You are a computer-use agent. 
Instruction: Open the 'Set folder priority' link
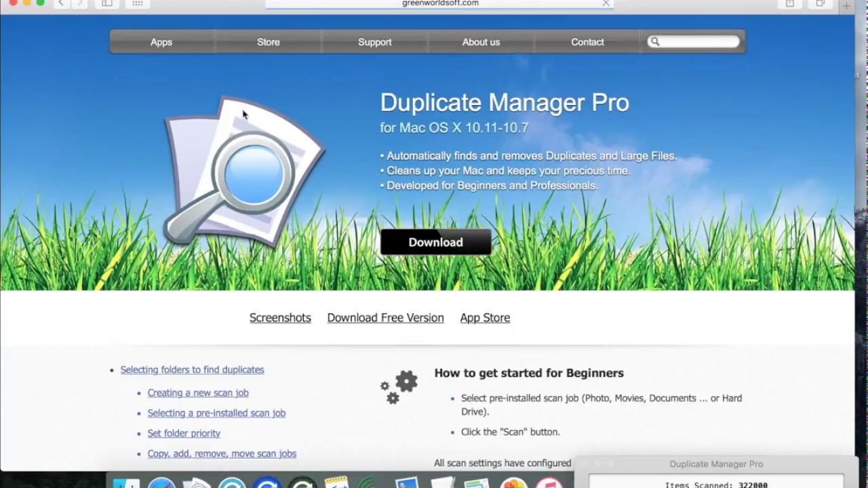click(184, 434)
